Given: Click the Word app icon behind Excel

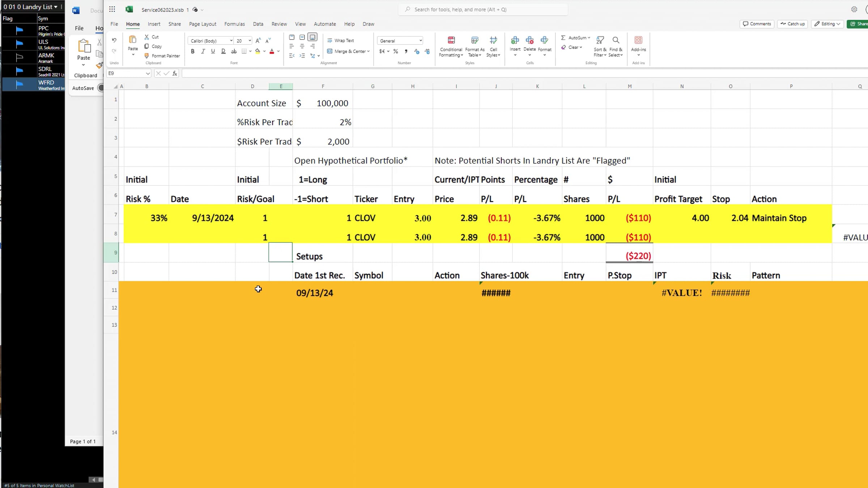Looking at the screenshot, I should pyautogui.click(x=76, y=10).
